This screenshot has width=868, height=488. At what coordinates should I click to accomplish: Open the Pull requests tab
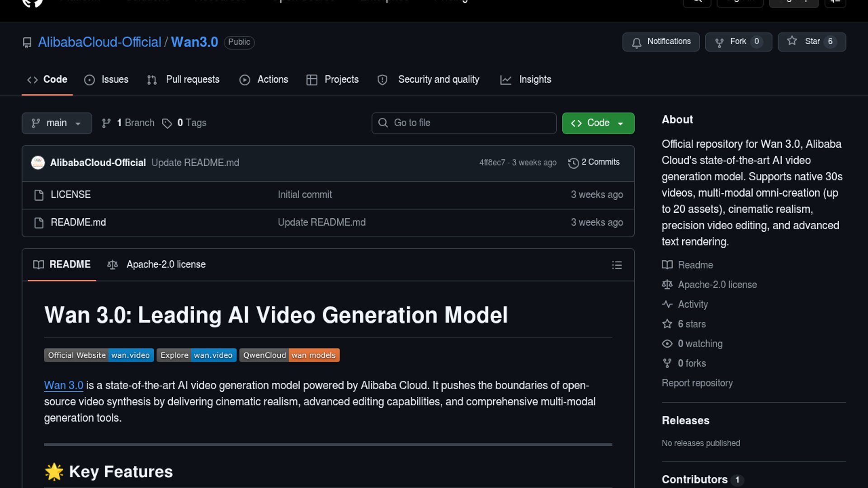[183, 80]
